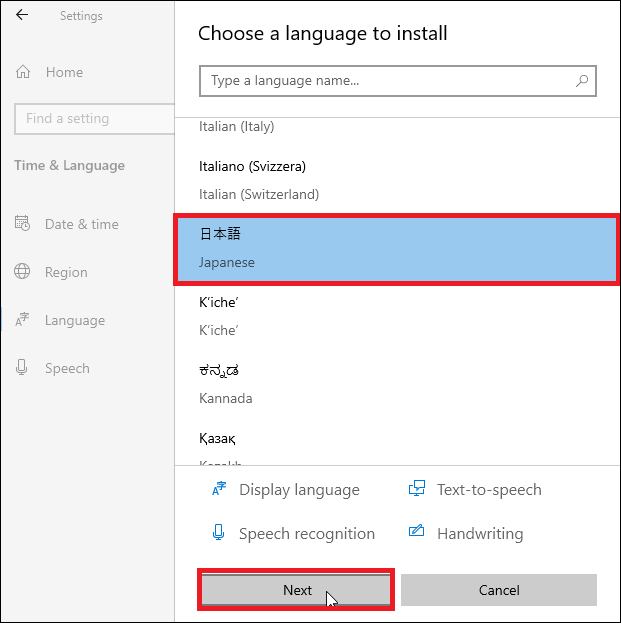Image resolution: width=621 pixels, height=623 pixels.
Task: Open the Date & time settings page
Action: click(81, 224)
